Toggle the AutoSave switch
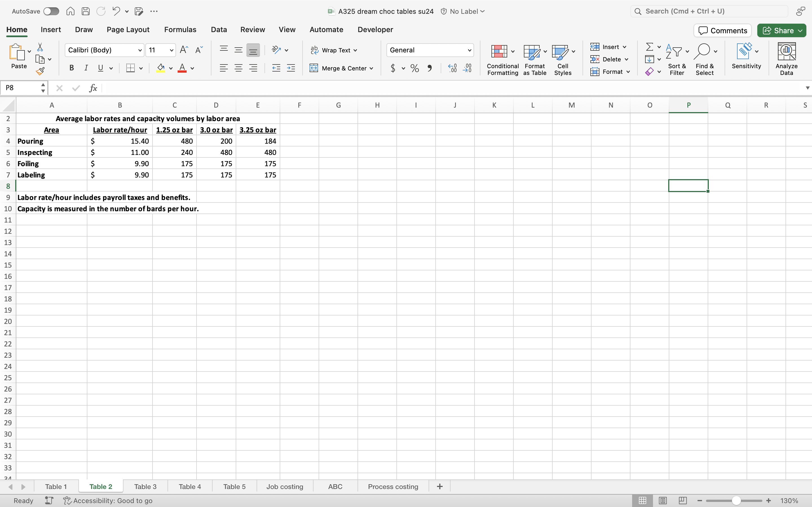812x507 pixels. click(51, 11)
